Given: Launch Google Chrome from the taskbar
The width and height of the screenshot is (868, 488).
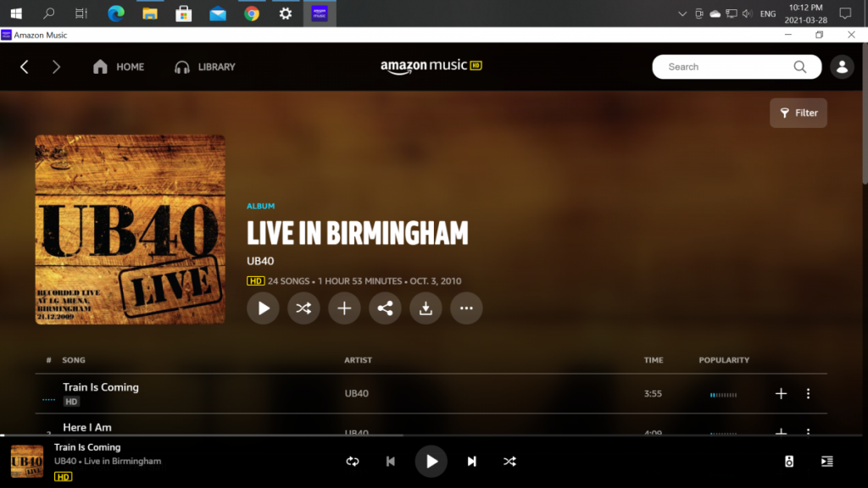Looking at the screenshot, I should (252, 14).
